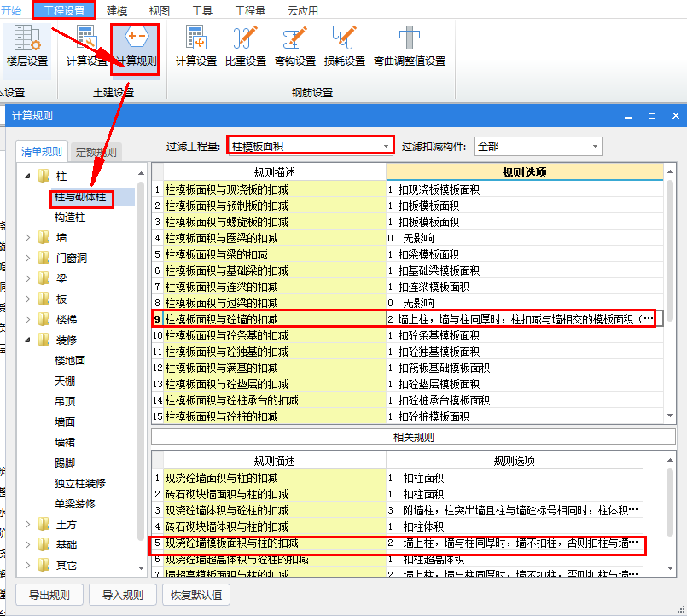Select 天棚 under 装修
Viewport: 687px width, 616px height.
pyautogui.click(x=65, y=381)
